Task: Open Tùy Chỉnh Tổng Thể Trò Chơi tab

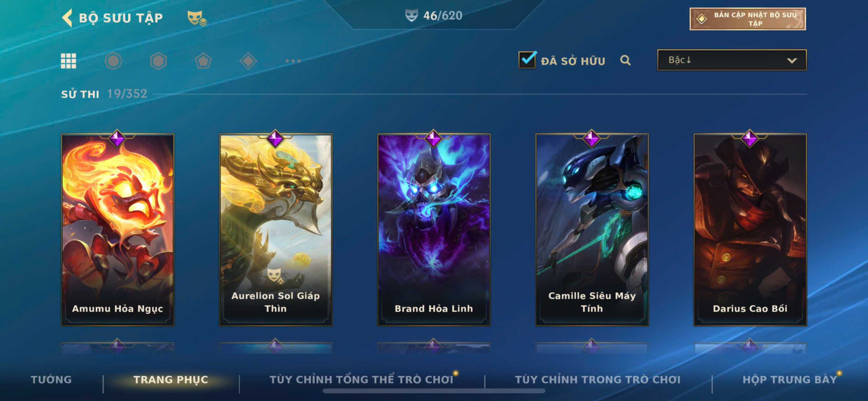Action: point(361,379)
